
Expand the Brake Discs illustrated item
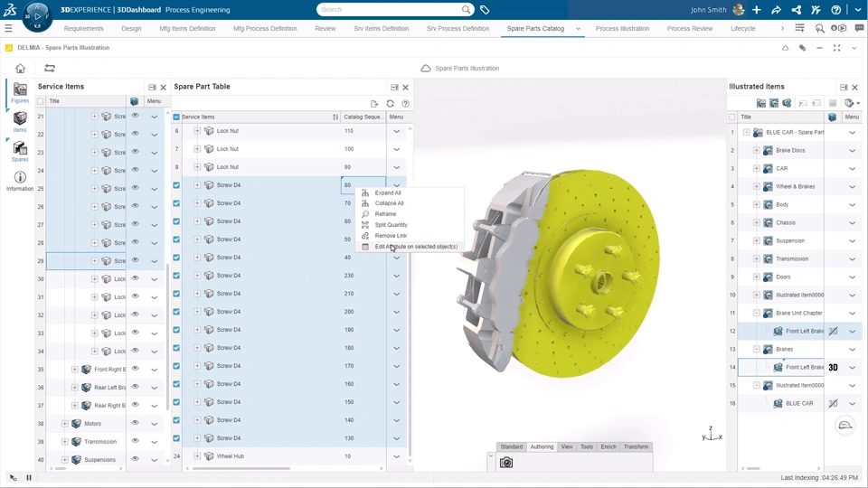tap(756, 151)
